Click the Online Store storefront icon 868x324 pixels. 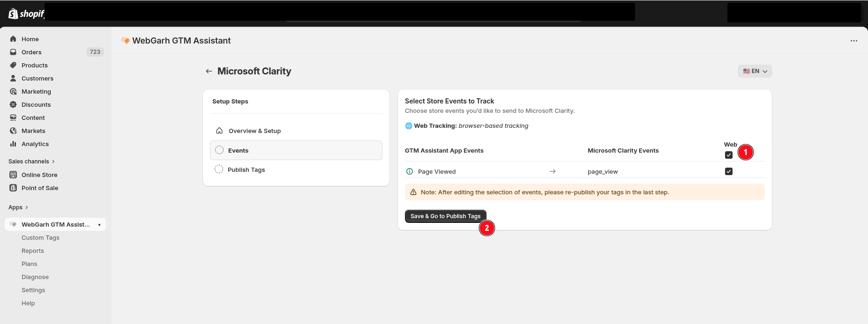point(13,175)
